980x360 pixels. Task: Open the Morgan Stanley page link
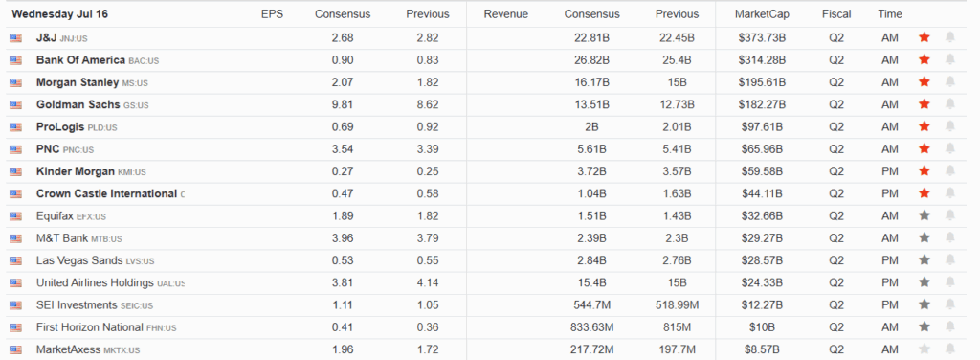78,82
